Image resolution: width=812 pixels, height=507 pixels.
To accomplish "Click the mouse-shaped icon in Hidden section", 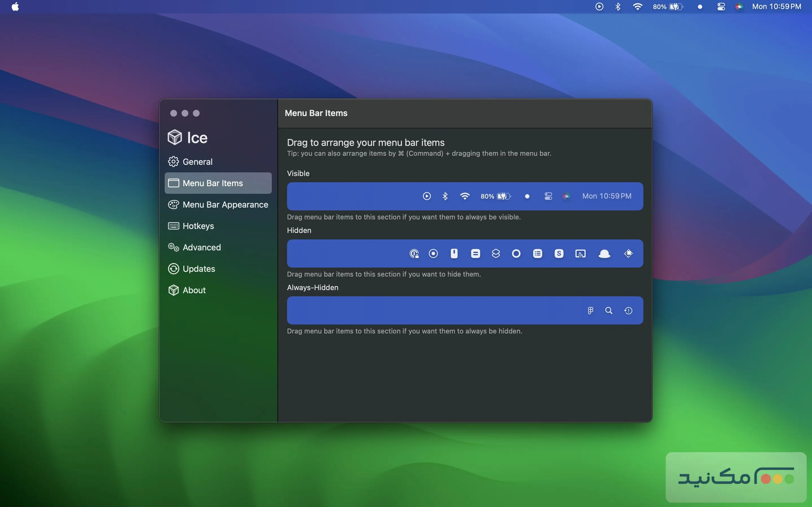I will (x=454, y=253).
